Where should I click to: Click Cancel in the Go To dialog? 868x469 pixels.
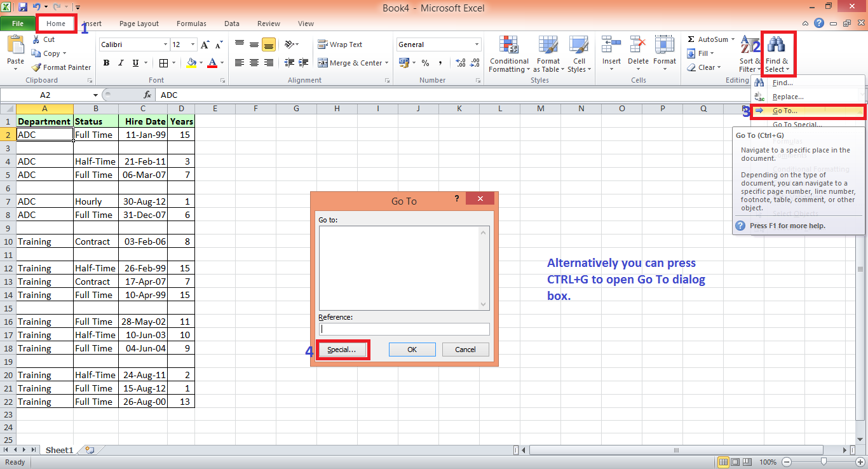click(x=466, y=350)
